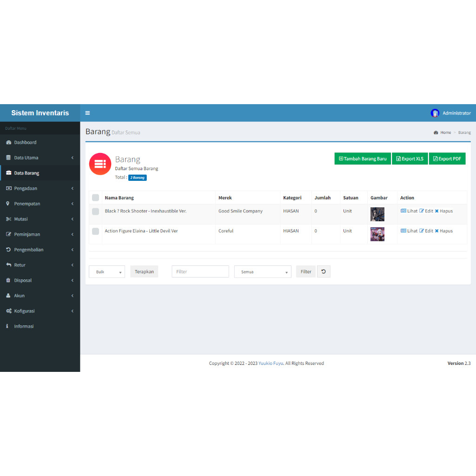Open the Semua filter dropdown
Screen dimensions: 476x476
(262, 271)
